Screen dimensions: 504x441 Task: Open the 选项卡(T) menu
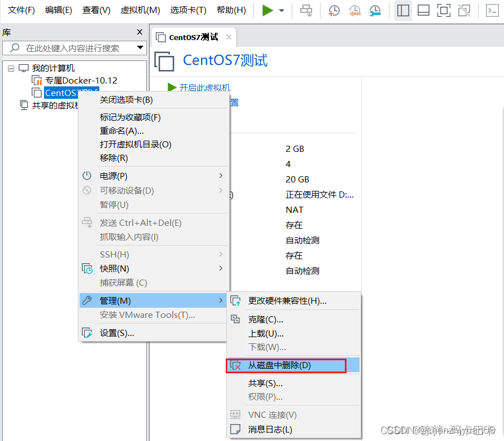tap(188, 10)
